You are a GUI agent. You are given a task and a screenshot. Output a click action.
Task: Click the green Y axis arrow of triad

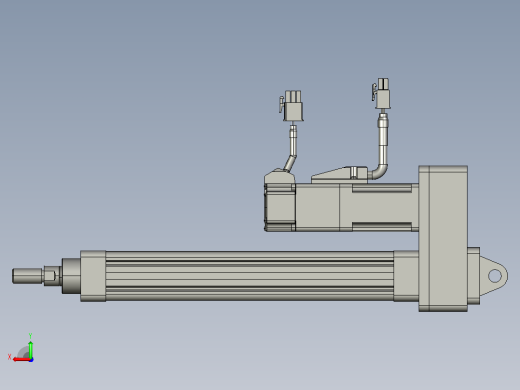[x=30, y=349]
